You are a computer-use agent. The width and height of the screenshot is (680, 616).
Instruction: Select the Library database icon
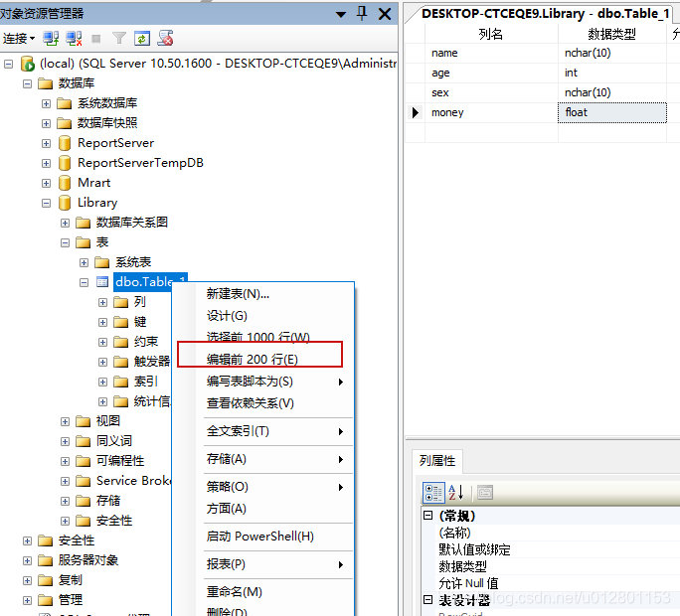(x=65, y=203)
